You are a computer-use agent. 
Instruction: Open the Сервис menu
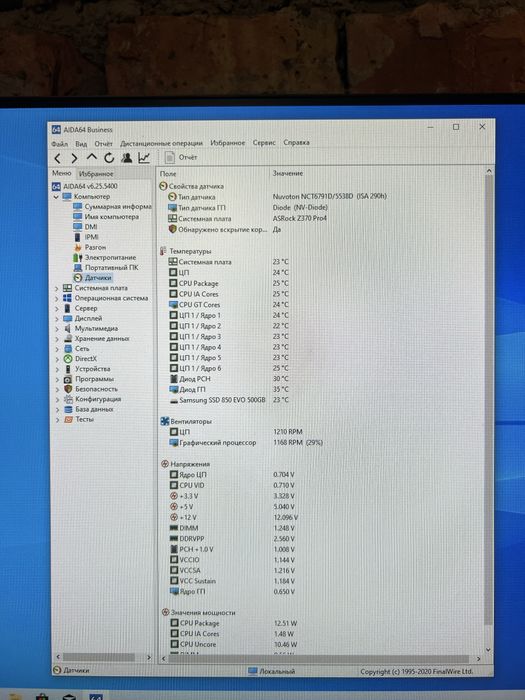[264, 143]
